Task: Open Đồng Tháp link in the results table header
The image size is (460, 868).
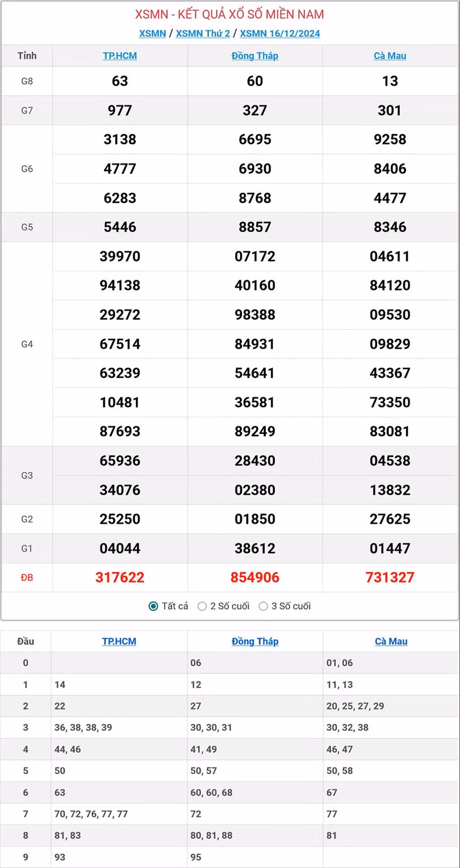Action: pos(255,56)
